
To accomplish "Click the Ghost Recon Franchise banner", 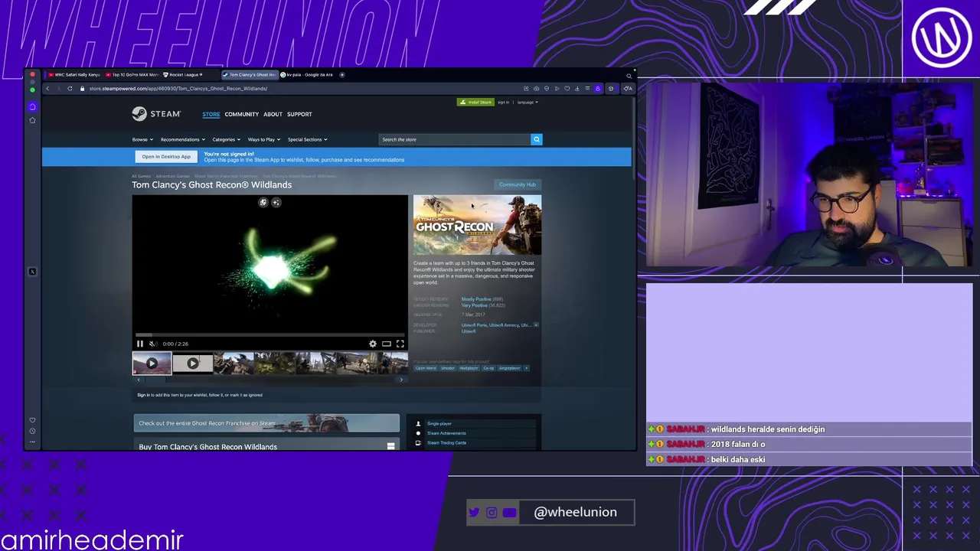I will coord(266,423).
